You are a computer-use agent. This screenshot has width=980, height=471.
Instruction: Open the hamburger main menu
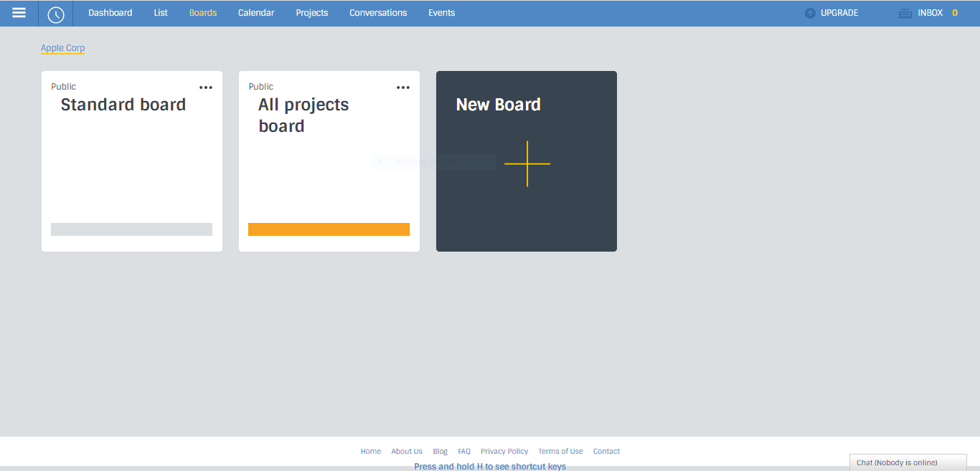tap(19, 13)
